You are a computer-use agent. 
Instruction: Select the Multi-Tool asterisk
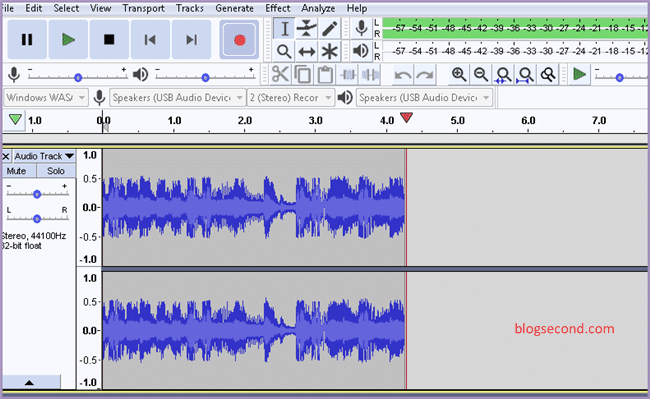(329, 51)
